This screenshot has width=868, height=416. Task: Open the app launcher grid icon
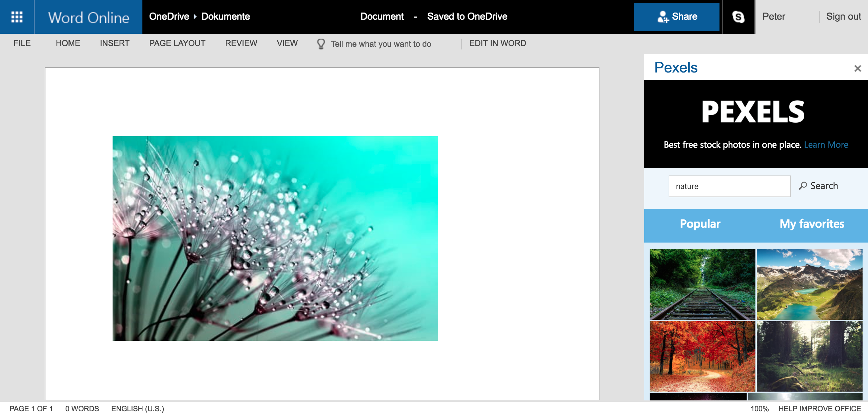17,17
